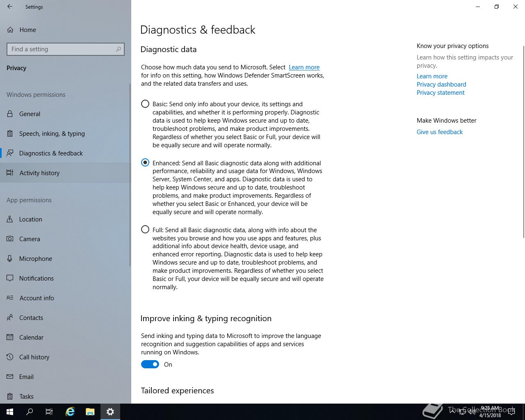Click the Activity history icon
Screen dimensions: 525x420
[x=10, y=173]
